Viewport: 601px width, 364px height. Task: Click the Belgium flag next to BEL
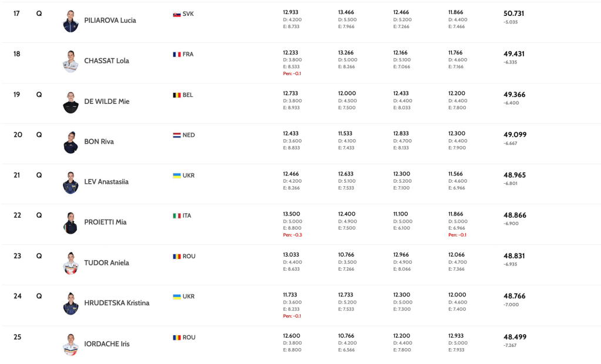click(x=176, y=95)
